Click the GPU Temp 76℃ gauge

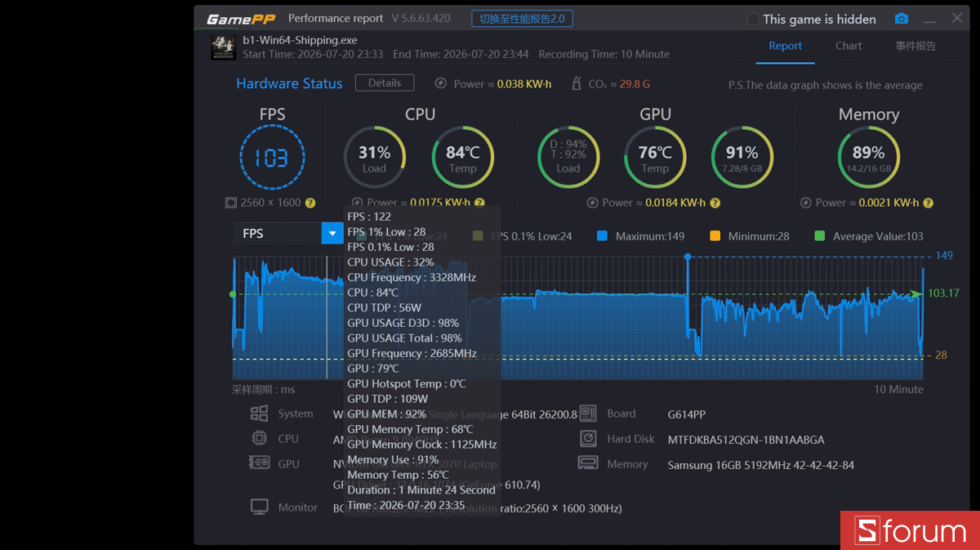click(655, 157)
